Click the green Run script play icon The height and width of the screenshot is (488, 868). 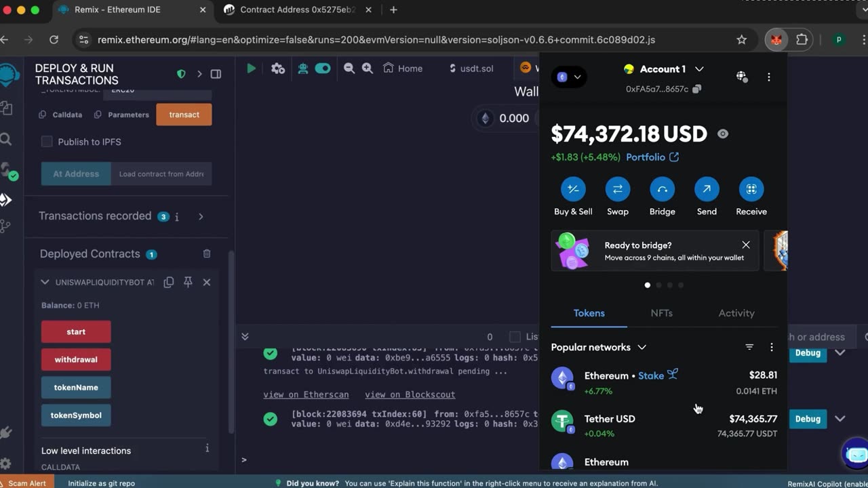[x=251, y=68]
